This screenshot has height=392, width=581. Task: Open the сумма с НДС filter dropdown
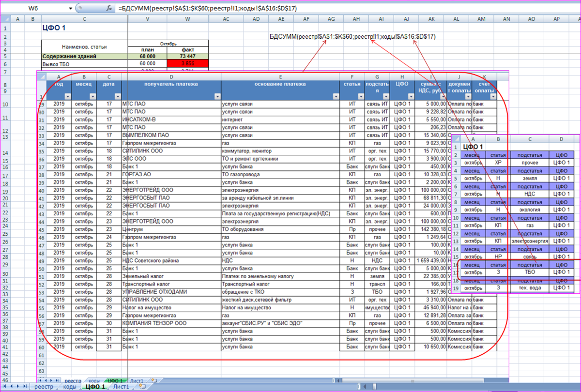442,96
